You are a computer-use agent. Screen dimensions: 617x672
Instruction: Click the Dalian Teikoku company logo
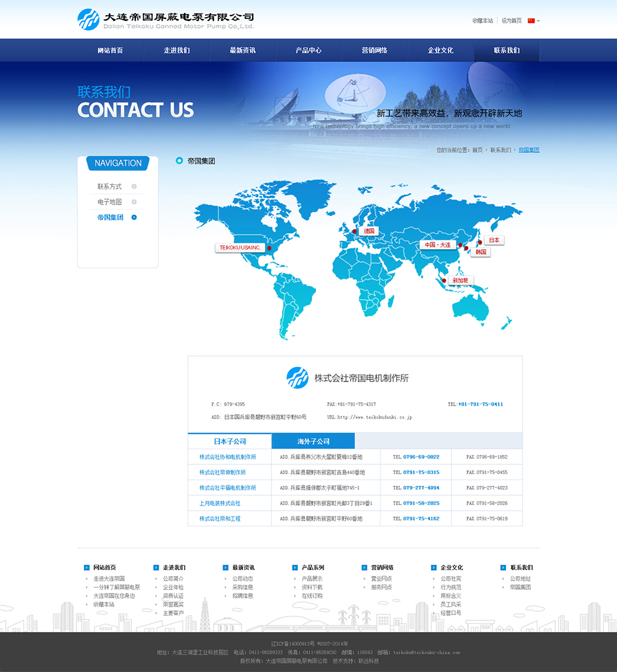(165, 20)
